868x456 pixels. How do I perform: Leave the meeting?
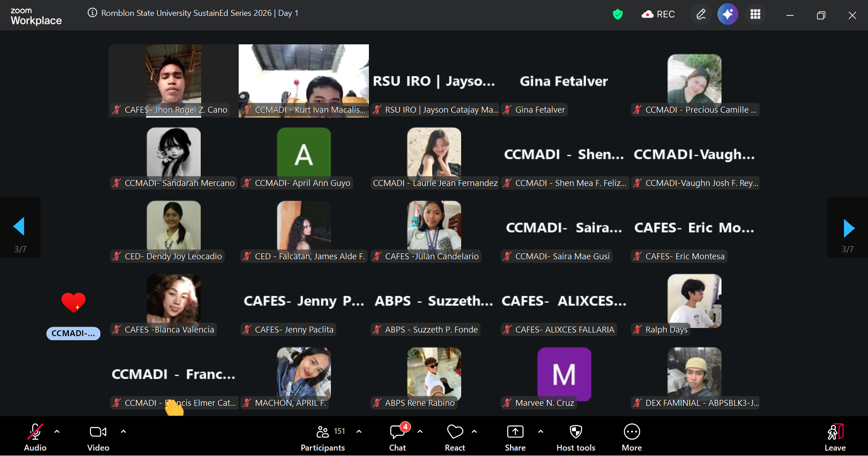pyautogui.click(x=835, y=437)
